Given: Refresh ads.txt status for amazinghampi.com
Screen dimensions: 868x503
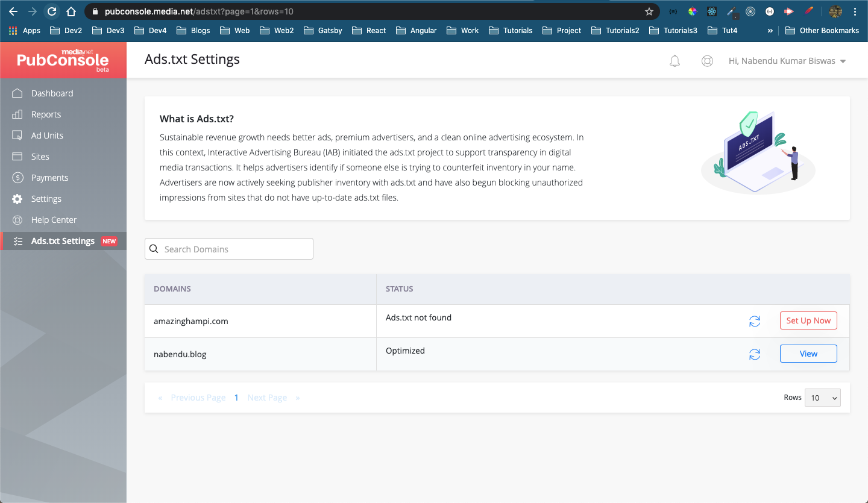Looking at the screenshot, I should coord(755,321).
